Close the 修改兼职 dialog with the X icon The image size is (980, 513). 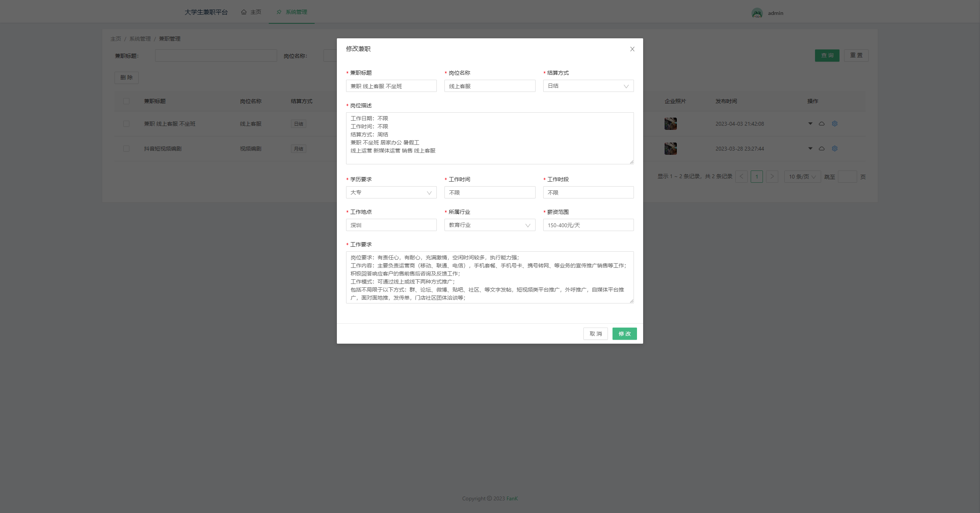(632, 49)
